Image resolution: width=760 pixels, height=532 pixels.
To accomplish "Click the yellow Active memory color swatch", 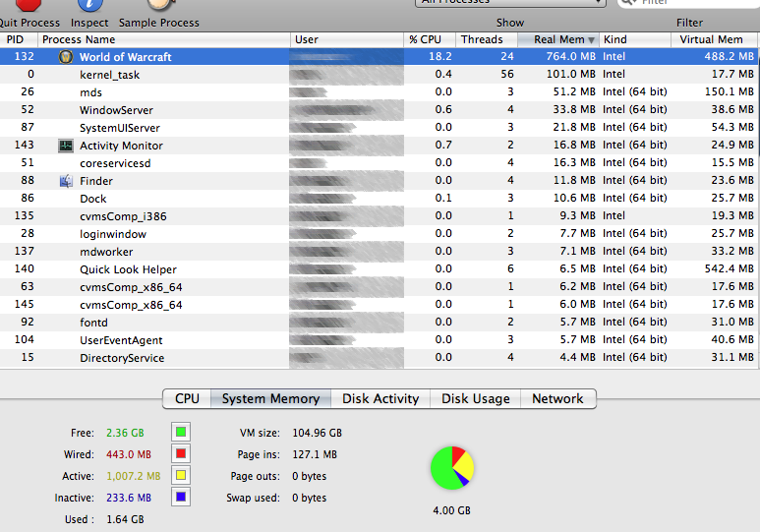I will (181, 475).
